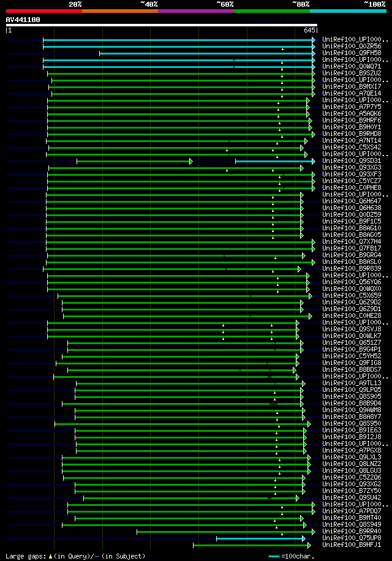Pick the UniRef100_Q9SVJ8 label
The width and height of the screenshot is (392, 561).
click(352, 329)
